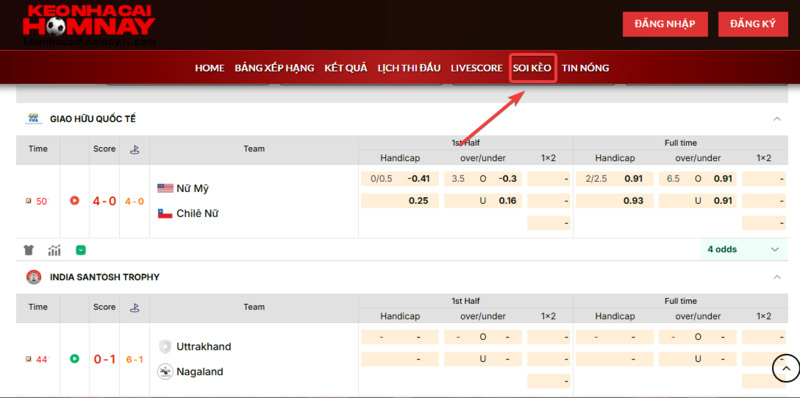Screen dimensions: 800x398
Task: Open the bar chart statistics icon
Action: [55, 250]
